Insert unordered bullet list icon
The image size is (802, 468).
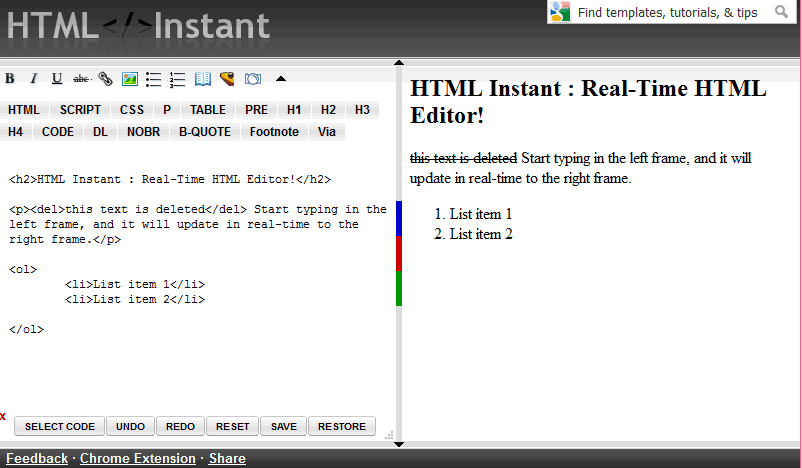point(153,79)
